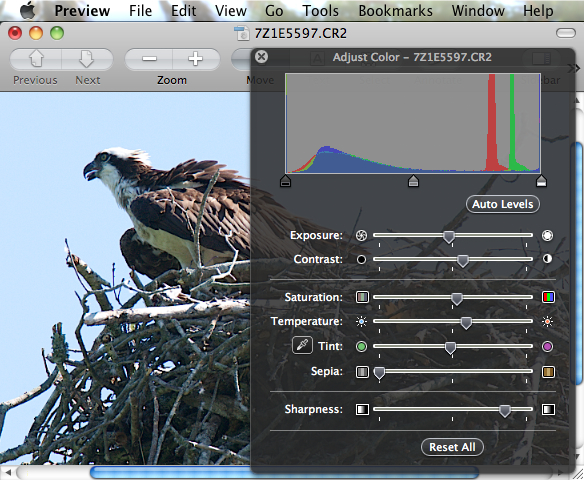Click the high sharpness icon
The width and height of the screenshot is (584, 480).
point(548,409)
